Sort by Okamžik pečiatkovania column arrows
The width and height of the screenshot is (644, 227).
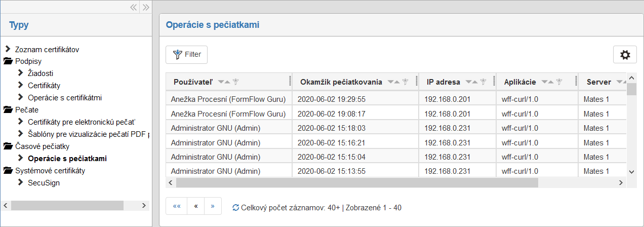pyautogui.click(x=394, y=82)
